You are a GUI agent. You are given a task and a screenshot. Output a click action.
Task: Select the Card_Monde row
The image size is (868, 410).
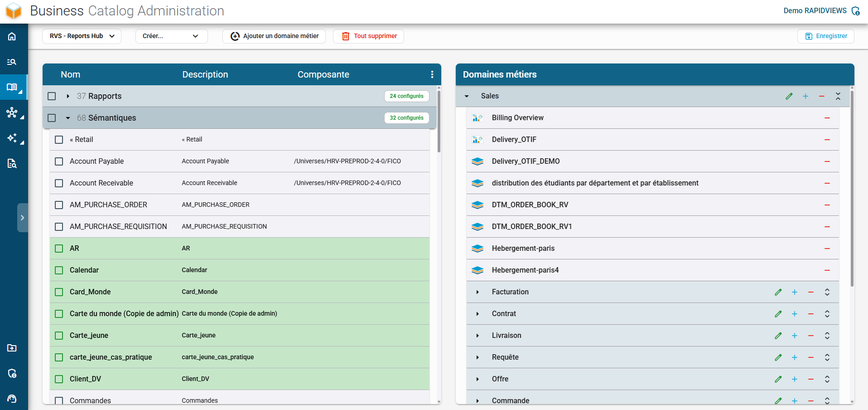pos(240,292)
